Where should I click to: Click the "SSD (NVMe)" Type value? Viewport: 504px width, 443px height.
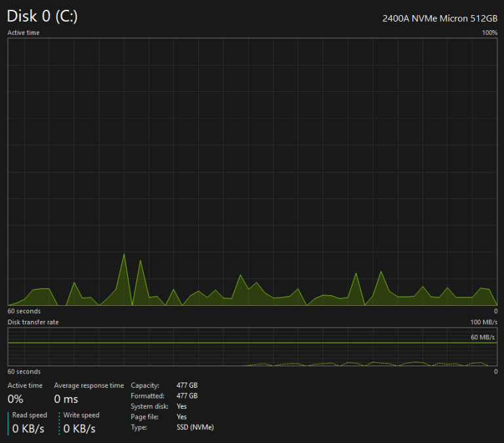point(195,427)
